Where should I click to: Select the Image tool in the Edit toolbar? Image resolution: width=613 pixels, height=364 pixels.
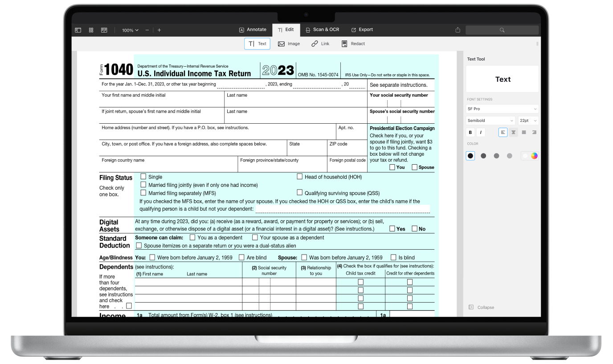(289, 44)
